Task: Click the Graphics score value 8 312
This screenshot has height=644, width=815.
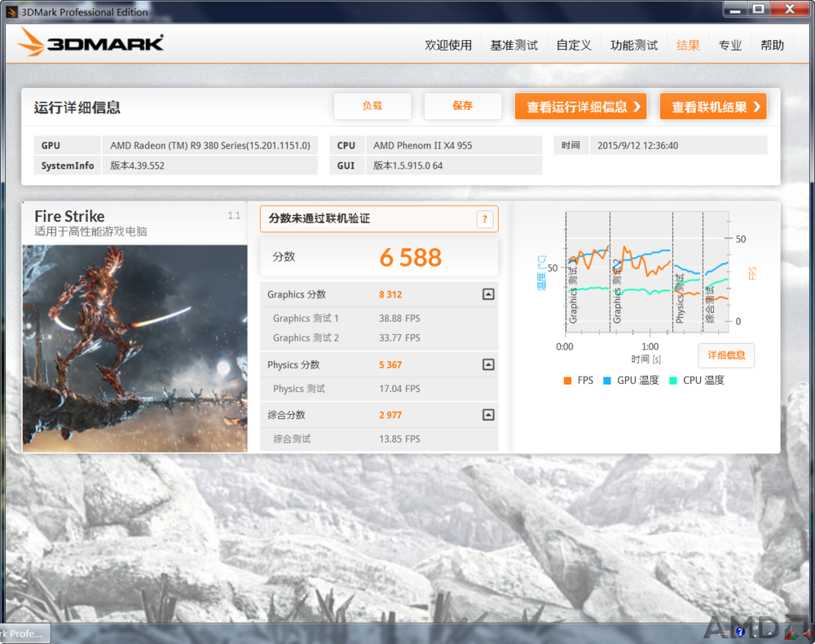Action: pos(390,295)
